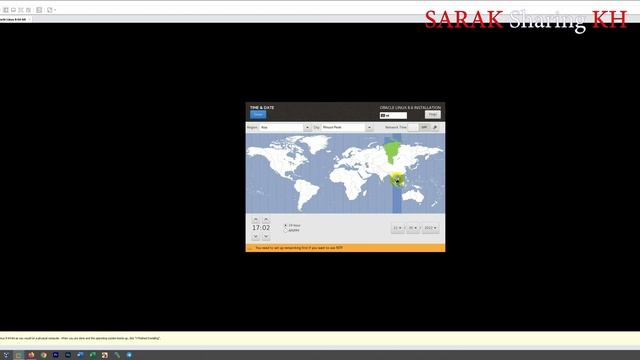The width and height of the screenshot is (640, 360).
Task: Toggle the Network Time switch
Action: [418, 127]
